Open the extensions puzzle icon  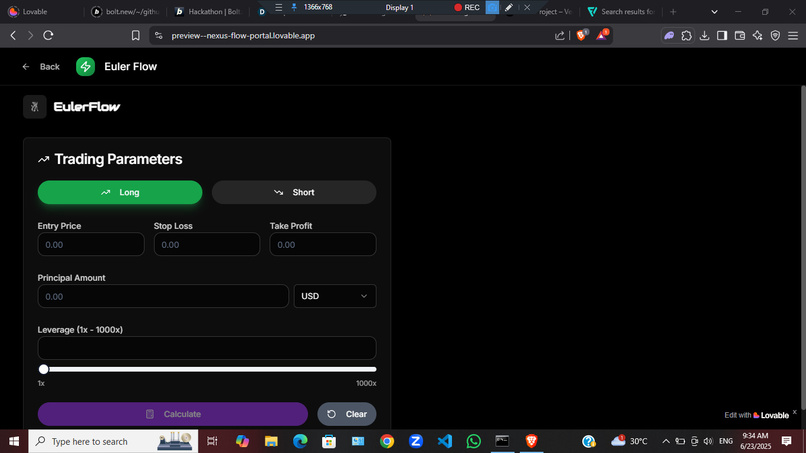(x=687, y=35)
